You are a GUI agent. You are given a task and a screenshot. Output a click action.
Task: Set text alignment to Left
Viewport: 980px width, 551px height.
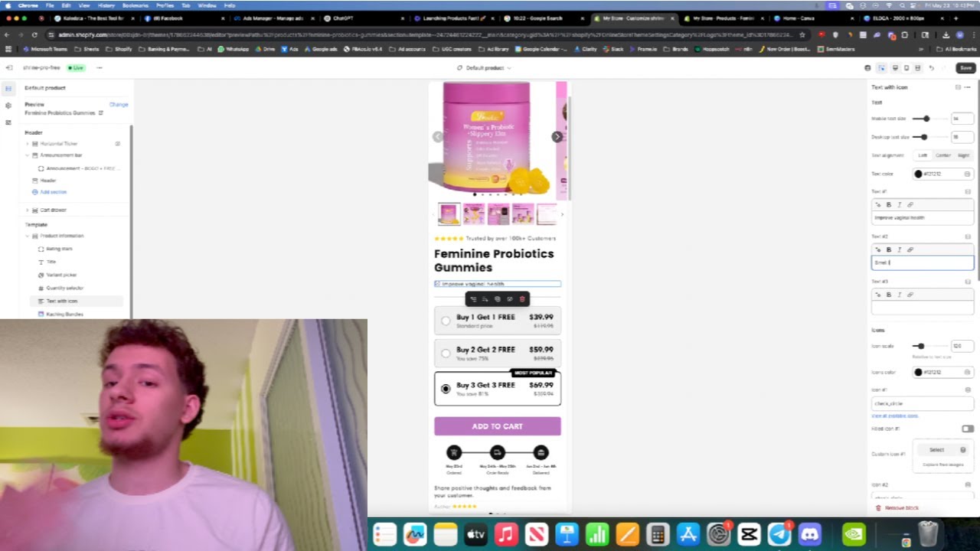923,155
